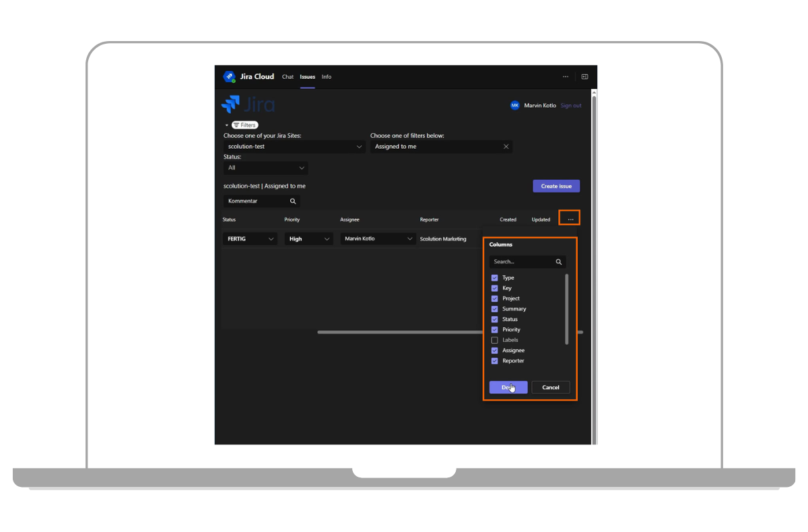Click the search icon beside Kommentar field

pos(293,201)
